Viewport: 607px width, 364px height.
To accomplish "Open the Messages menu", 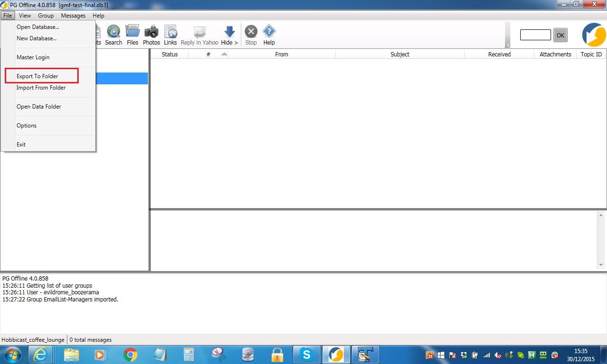I will tap(74, 16).
